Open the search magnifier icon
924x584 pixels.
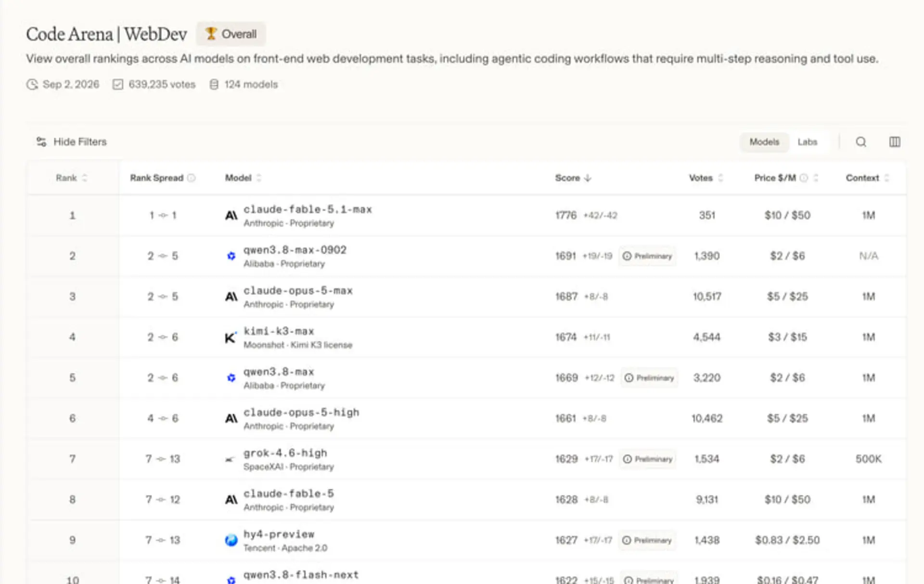tap(861, 142)
